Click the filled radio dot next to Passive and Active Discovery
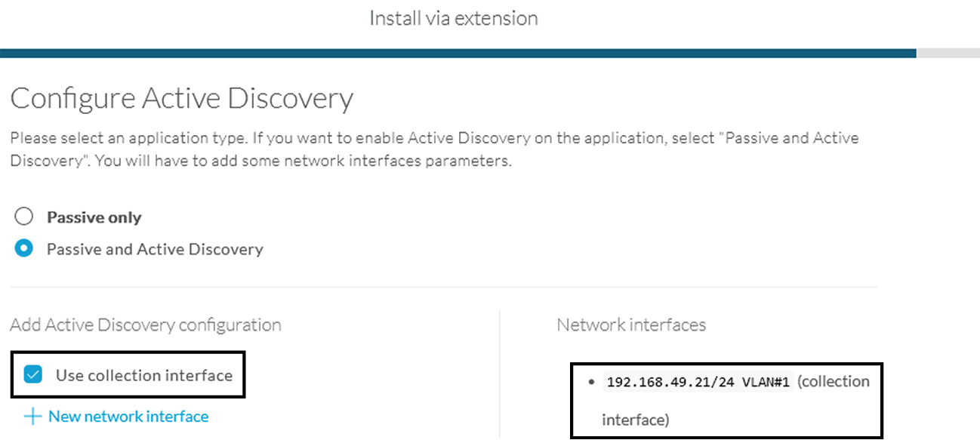The height and width of the screenshot is (440, 980). [x=24, y=248]
